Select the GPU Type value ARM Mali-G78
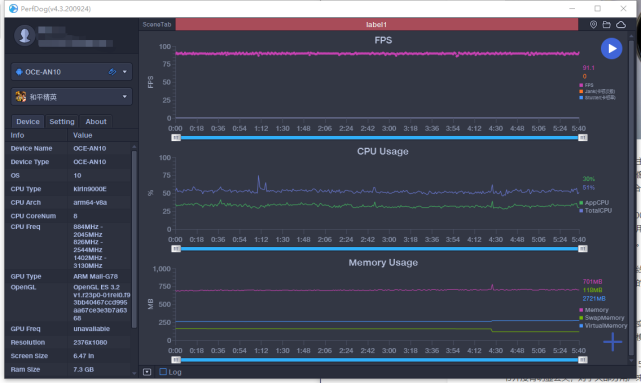This screenshot has height=383, width=641. [x=95, y=276]
